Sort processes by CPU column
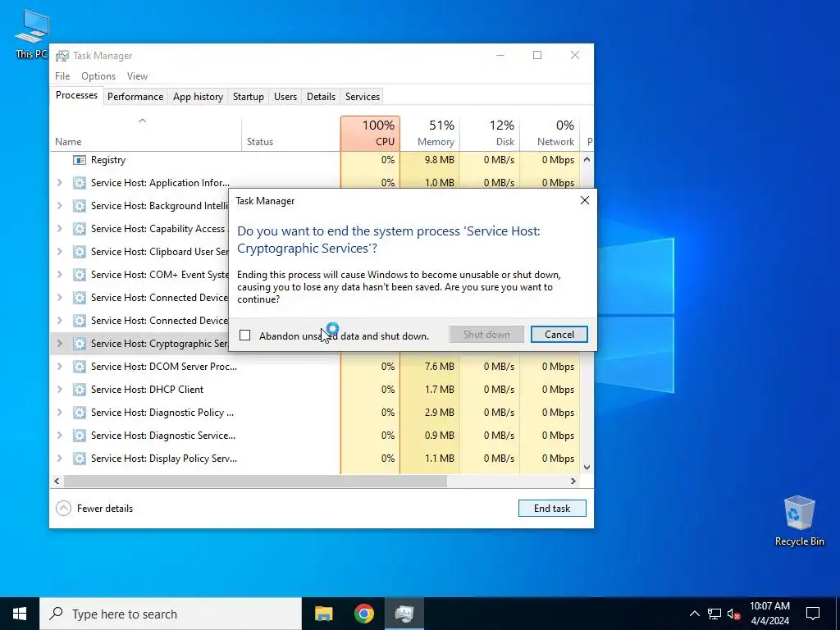 (370, 134)
